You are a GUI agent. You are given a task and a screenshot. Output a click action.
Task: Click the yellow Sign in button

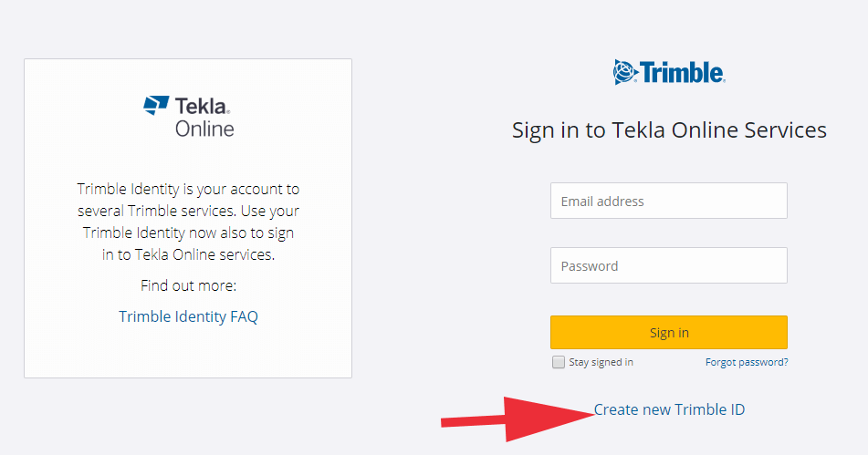click(669, 332)
